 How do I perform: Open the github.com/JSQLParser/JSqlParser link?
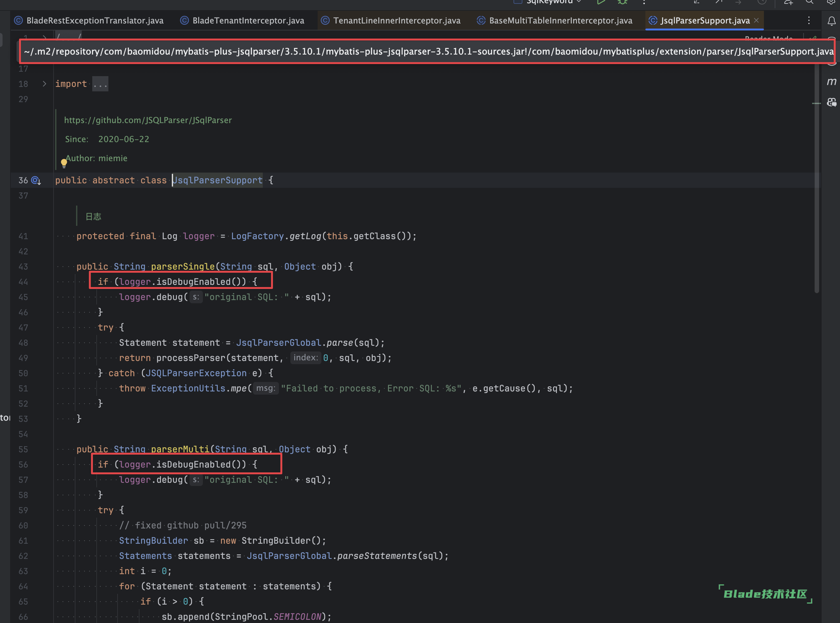coord(148,120)
